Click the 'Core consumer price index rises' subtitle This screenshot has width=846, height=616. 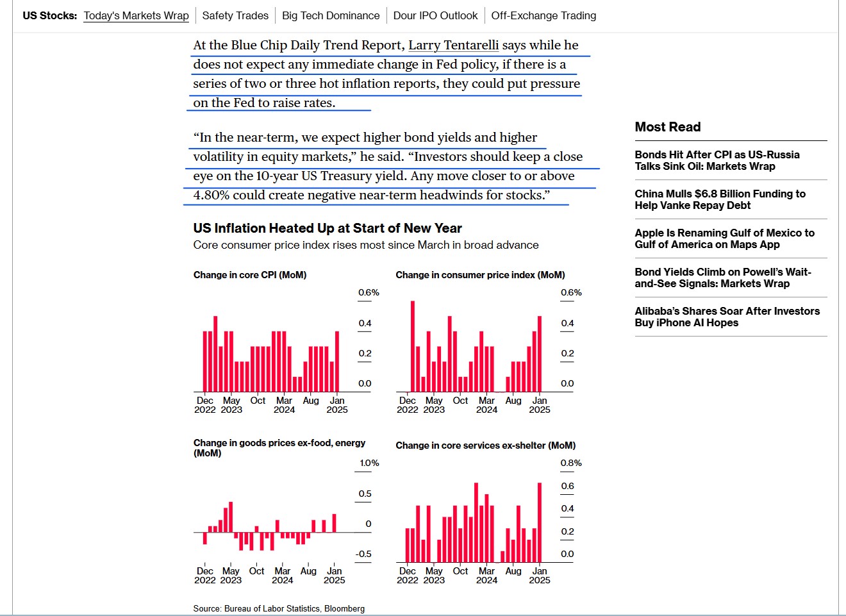tap(366, 245)
